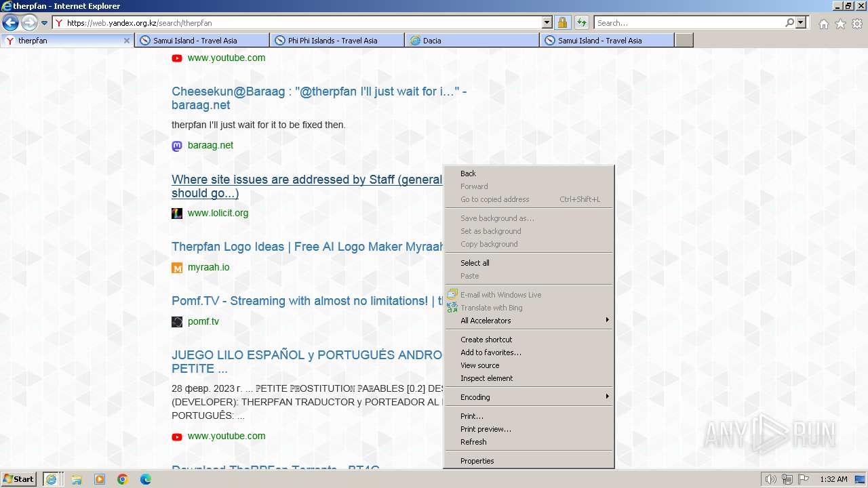Click Internet Explorer taskbar icon
This screenshot has width=868, height=488.
(52, 479)
